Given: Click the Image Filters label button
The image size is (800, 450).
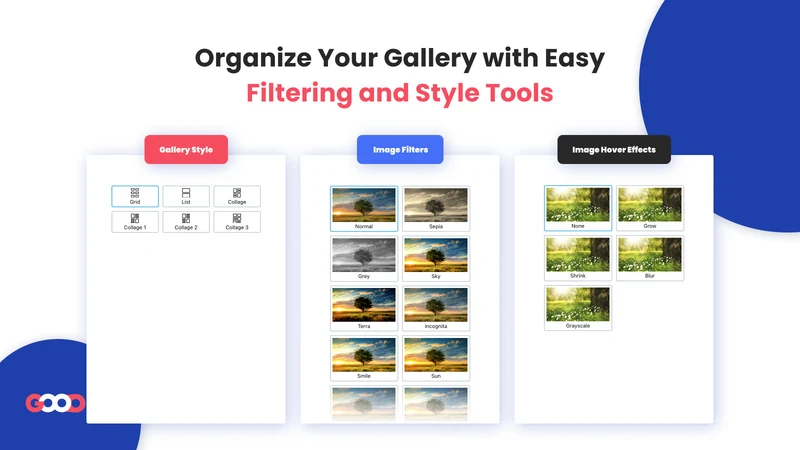Looking at the screenshot, I should pos(400,149).
